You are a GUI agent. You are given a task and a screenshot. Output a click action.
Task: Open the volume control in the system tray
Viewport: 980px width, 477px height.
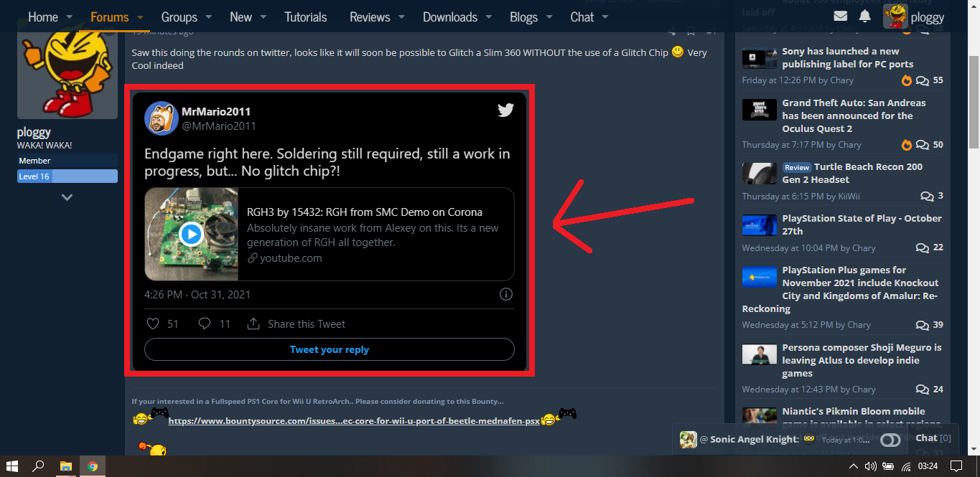870,466
